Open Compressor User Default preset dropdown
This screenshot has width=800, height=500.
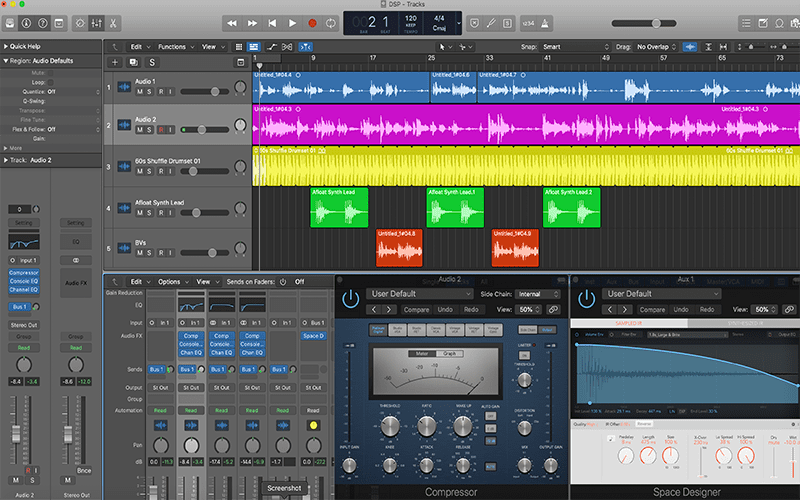(x=419, y=294)
